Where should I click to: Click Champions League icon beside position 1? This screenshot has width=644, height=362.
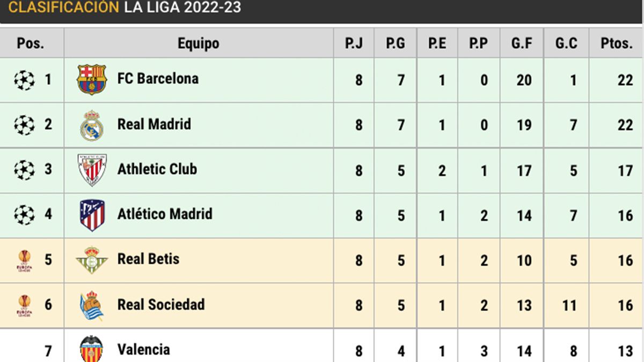pos(24,80)
